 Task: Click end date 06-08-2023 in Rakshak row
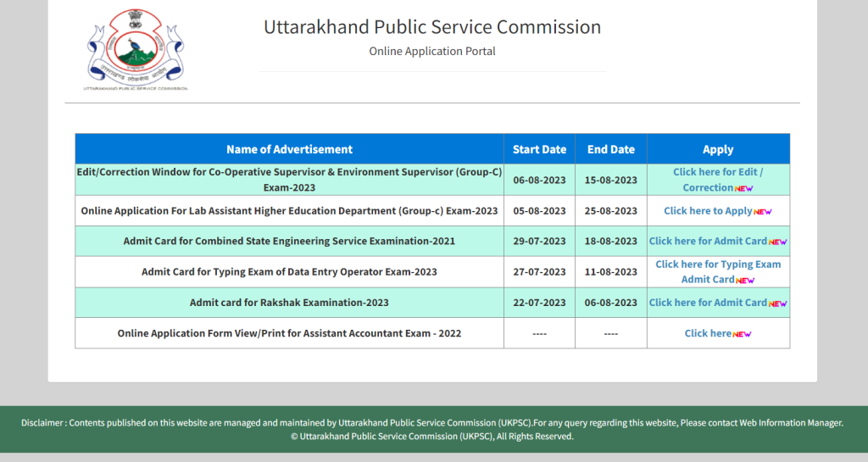610,303
